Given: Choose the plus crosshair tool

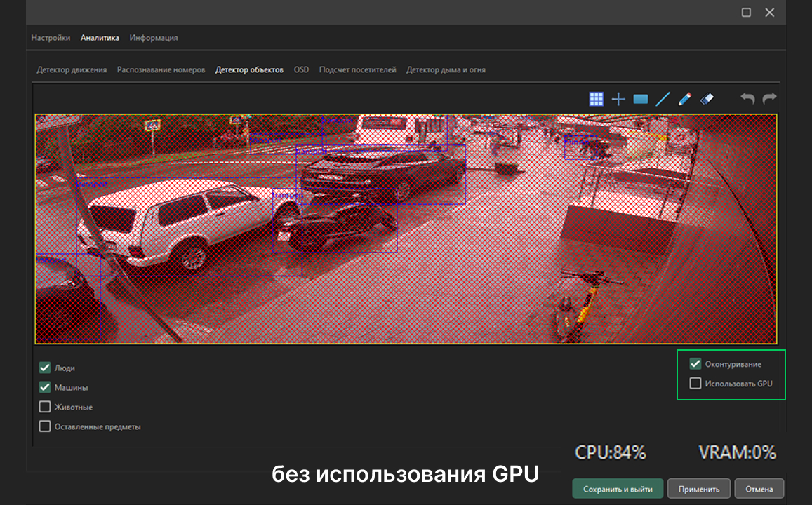Looking at the screenshot, I should point(618,99).
